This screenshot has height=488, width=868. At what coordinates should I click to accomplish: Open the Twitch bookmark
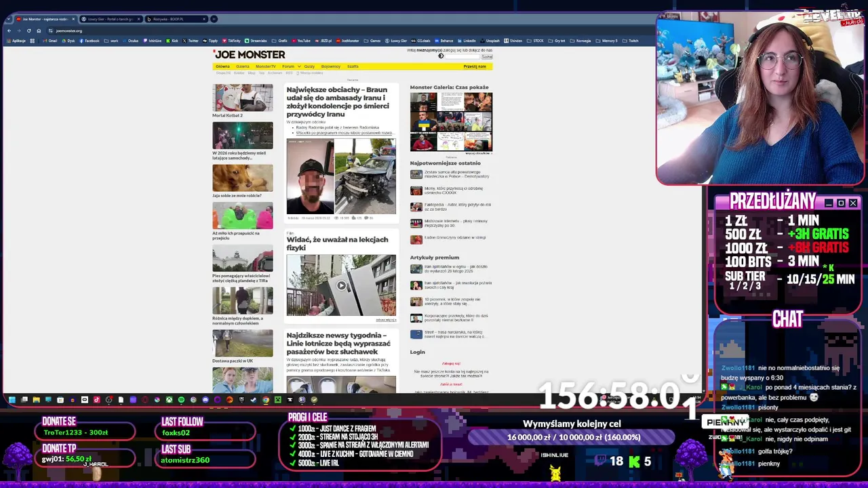(630, 41)
